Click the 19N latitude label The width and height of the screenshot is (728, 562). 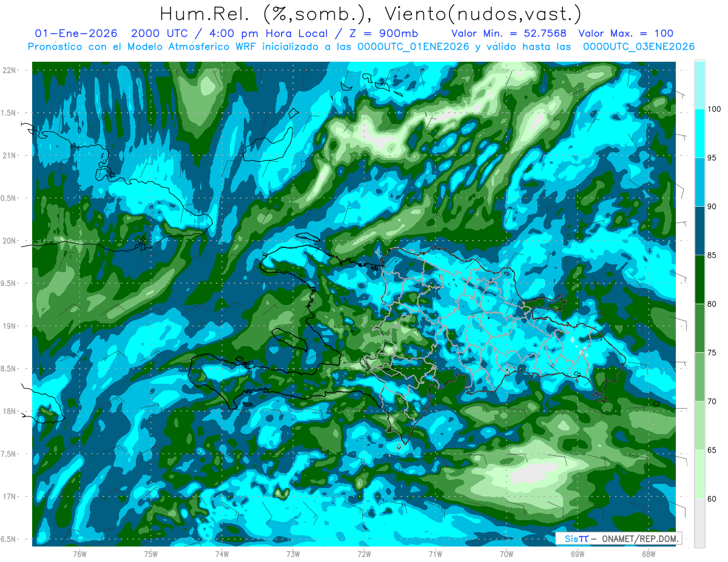[x=10, y=326]
